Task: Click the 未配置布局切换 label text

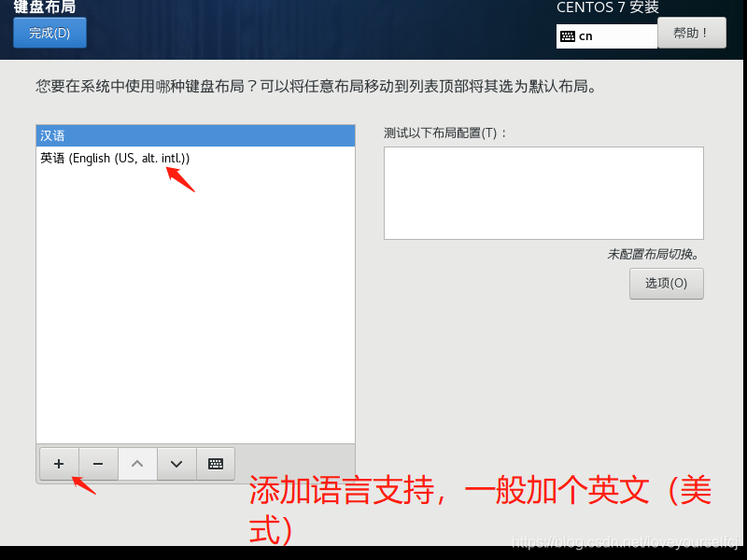Action: tap(652, 252)
